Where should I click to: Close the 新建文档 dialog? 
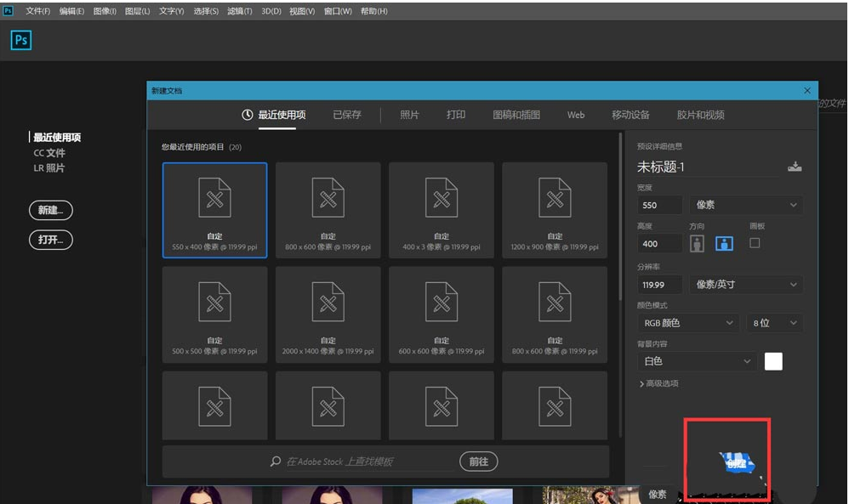807,90
